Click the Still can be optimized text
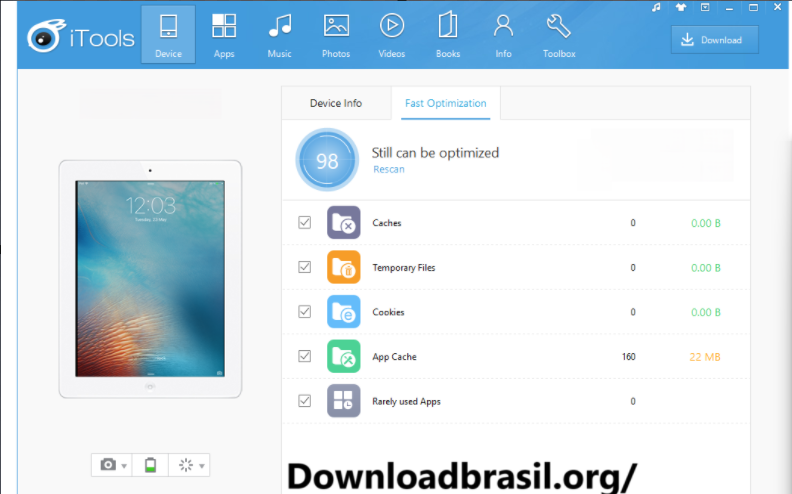792x494 pixels. 435,153
